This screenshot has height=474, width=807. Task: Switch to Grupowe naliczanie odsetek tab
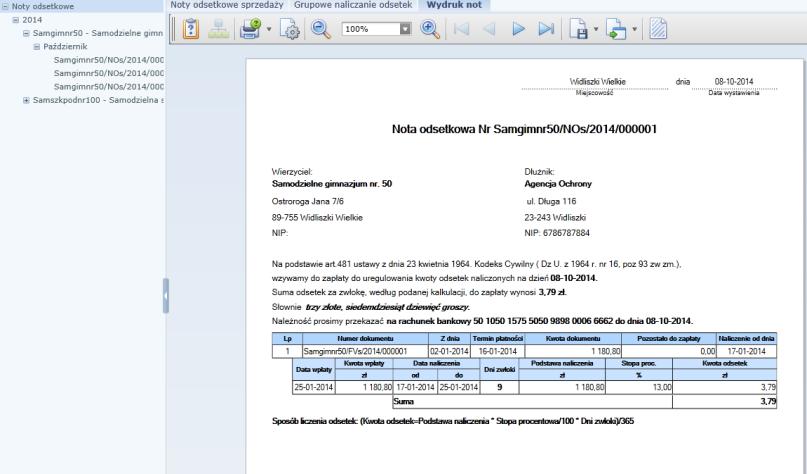(353, 5)
